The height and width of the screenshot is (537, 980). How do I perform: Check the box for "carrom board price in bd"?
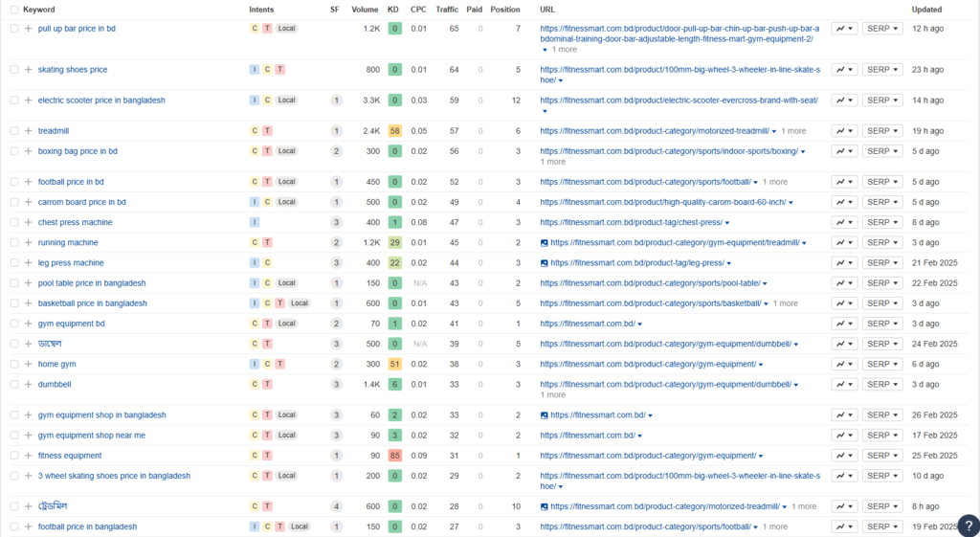(x=14, y=203)
